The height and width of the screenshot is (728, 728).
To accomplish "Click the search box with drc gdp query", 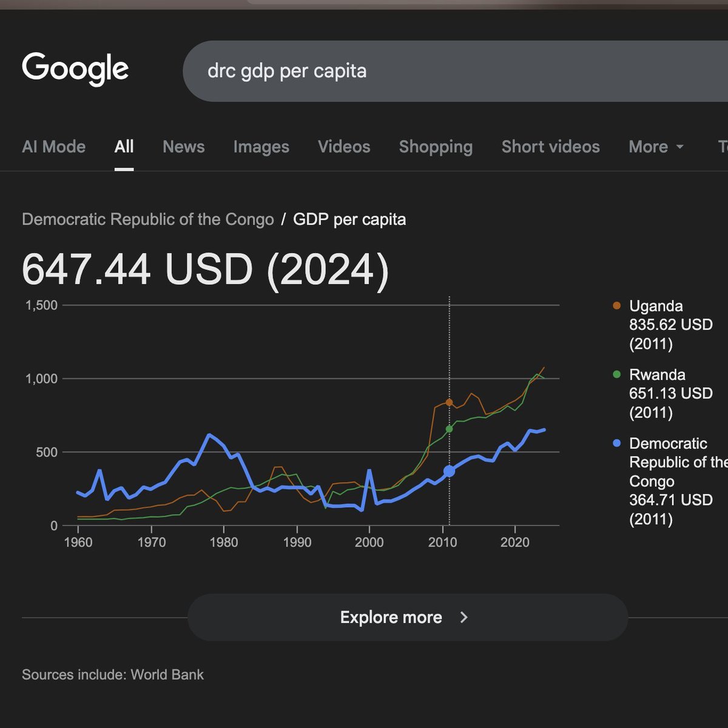I will 455,71.
